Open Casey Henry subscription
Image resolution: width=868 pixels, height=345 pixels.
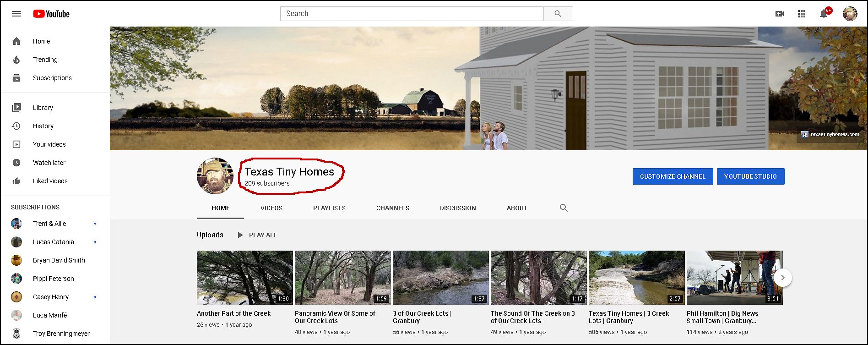tap(55, 297)
